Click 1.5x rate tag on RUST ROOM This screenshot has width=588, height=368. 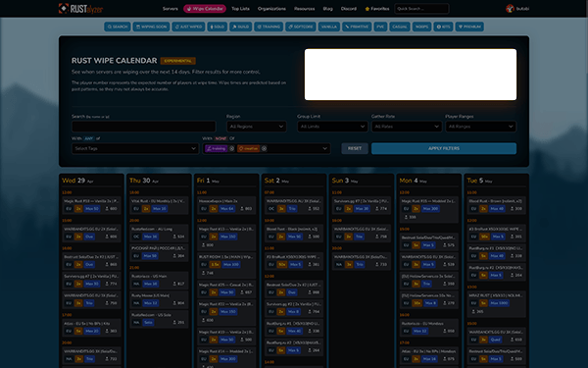click(x=215, y=264)
